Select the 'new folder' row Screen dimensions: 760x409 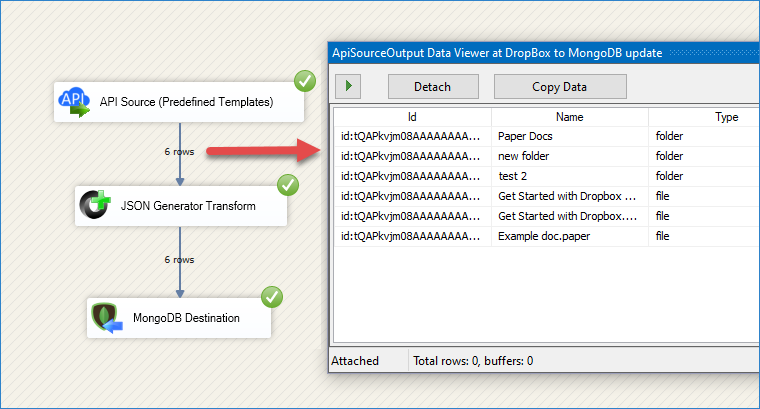tap(547, 156)
